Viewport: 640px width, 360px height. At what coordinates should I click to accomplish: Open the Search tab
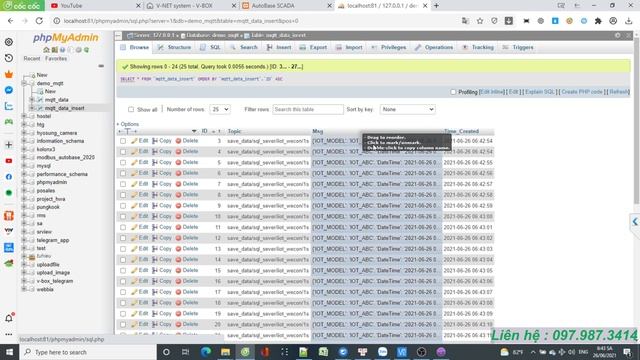(244, 47)
